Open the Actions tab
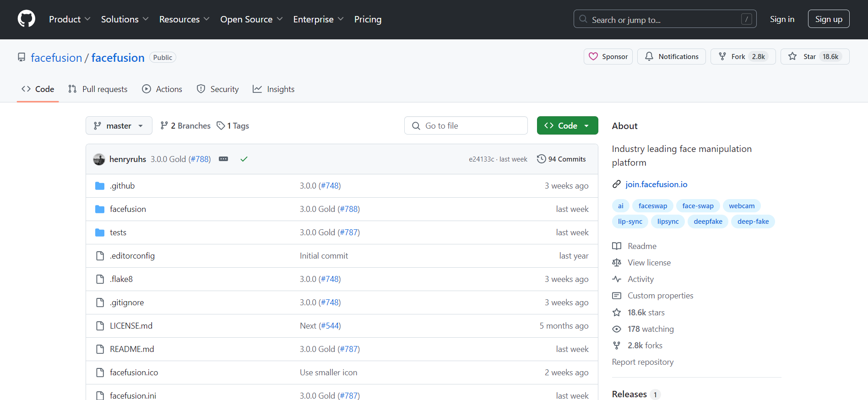868x400 pixels. click(x=162, y=89)
